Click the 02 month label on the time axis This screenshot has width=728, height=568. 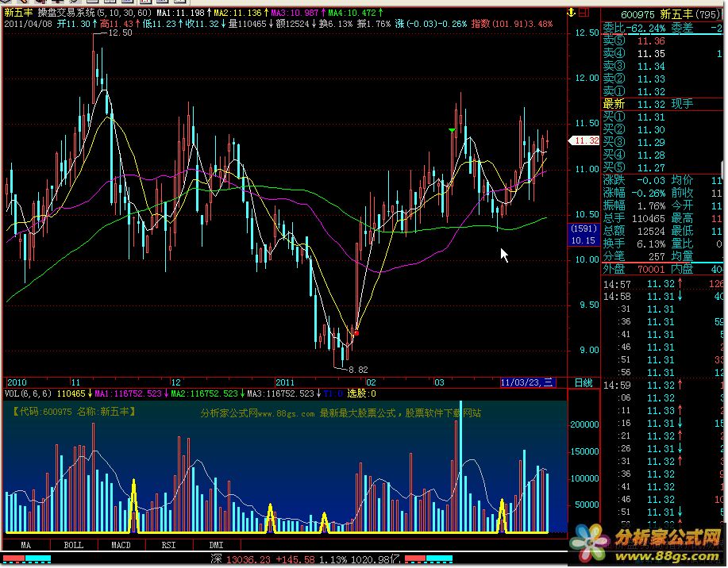coord(371,382)
